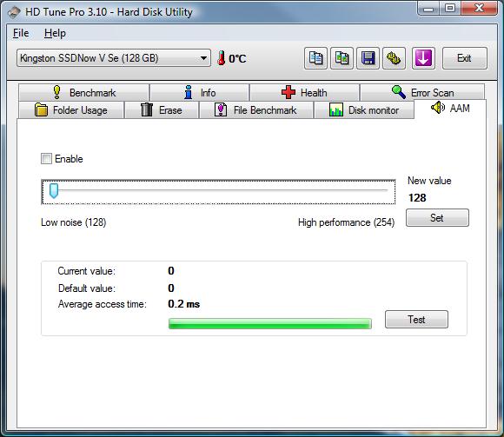Expand the Kingston SSDNow drive dropdown
This screenshot has width=504, height=437.
[x=114, y=58]
